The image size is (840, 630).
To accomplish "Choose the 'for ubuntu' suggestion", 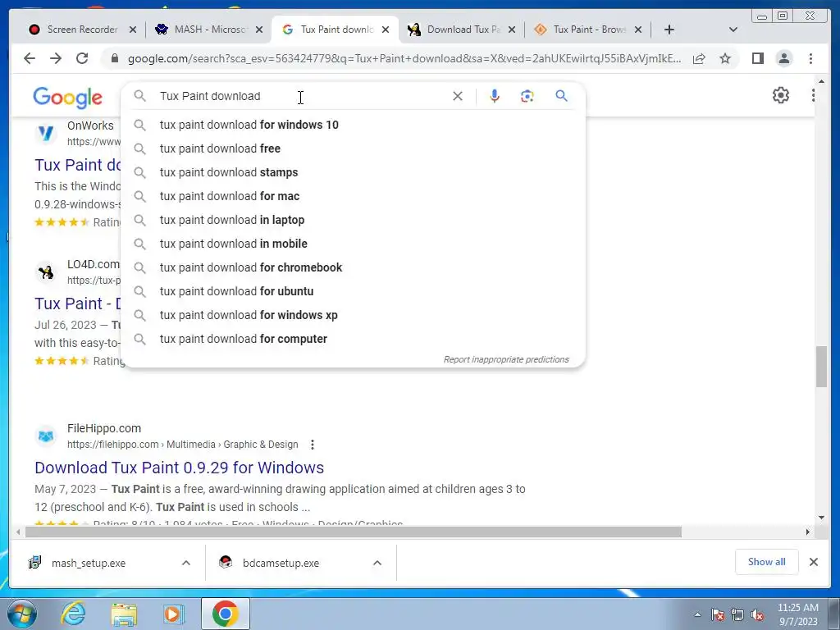I will click(354, 291).
